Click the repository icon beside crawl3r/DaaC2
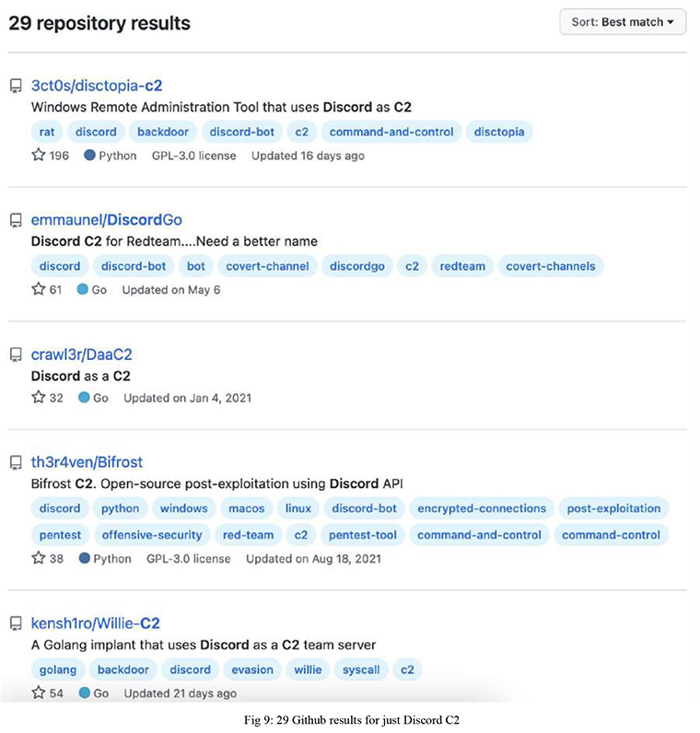Screen dimensions: 700x733 pos(16,355)
